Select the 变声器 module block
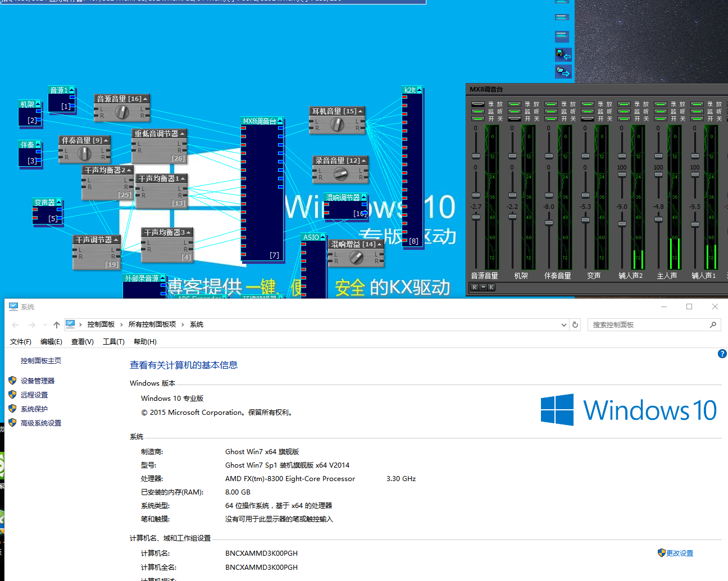 [47, 212]
